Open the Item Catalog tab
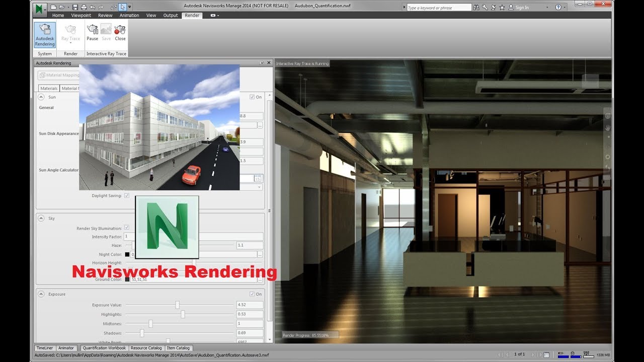The width and height of the screenshot is (644, 362). pyautogui.click(x=179, y=348)
